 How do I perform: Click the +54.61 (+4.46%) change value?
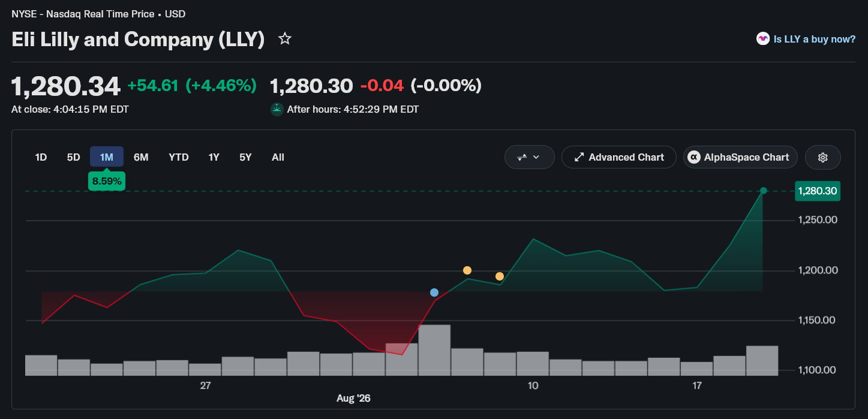point(192,86)
